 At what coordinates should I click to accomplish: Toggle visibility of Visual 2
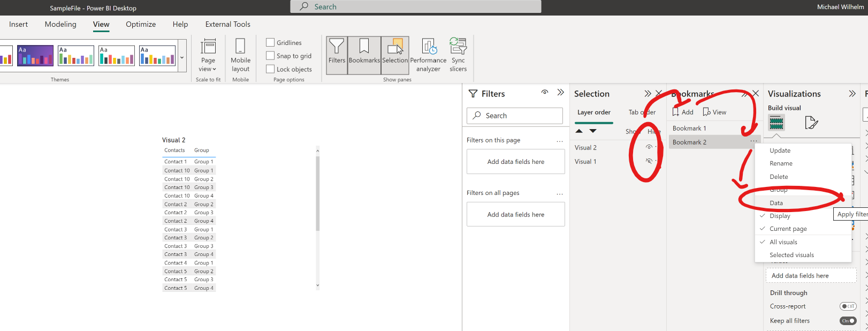click(x=649, y=147)
